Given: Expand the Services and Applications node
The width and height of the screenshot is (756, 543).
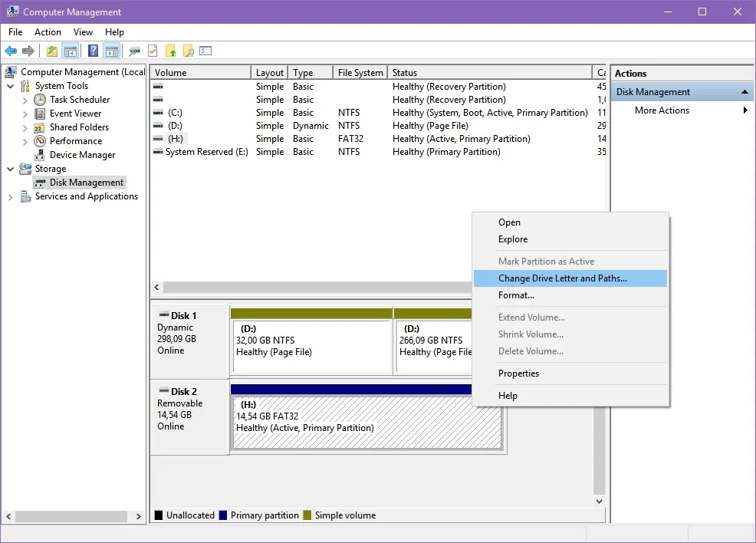Looking at the screenshot, I should tap(10, 197).
